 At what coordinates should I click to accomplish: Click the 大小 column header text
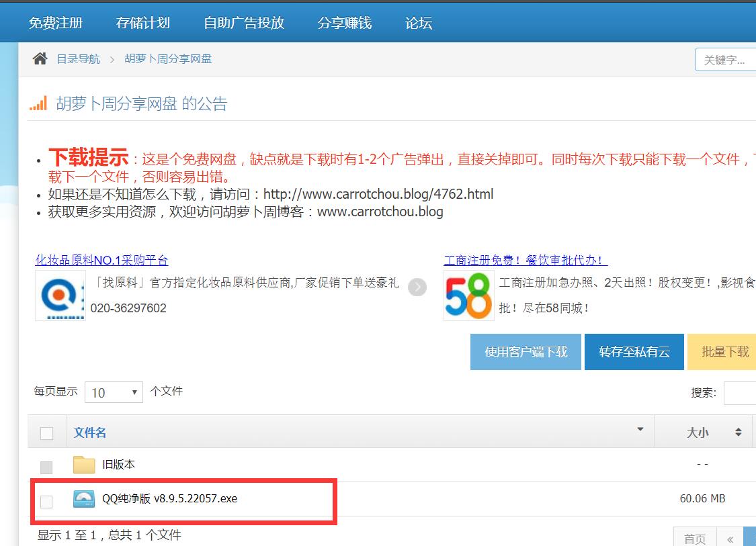tap(698, 433)
